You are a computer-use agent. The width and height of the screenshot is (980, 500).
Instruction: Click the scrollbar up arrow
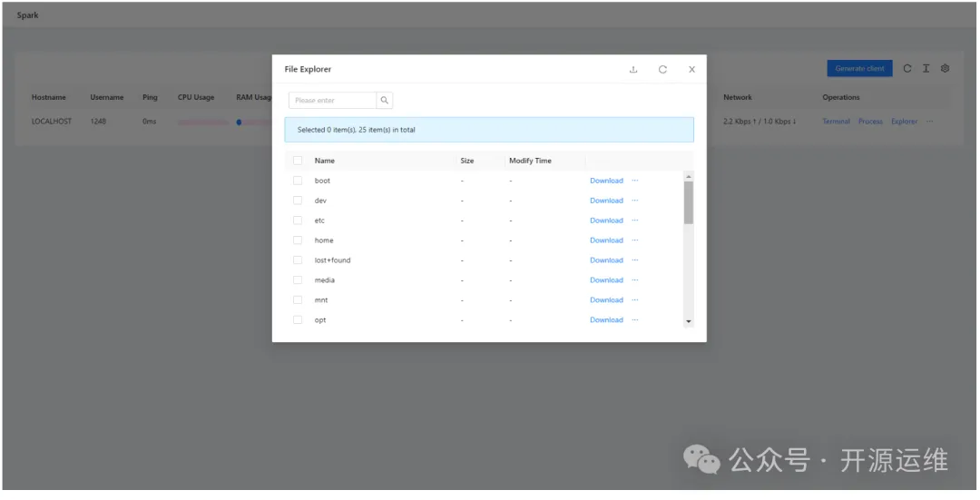point(688,176)
